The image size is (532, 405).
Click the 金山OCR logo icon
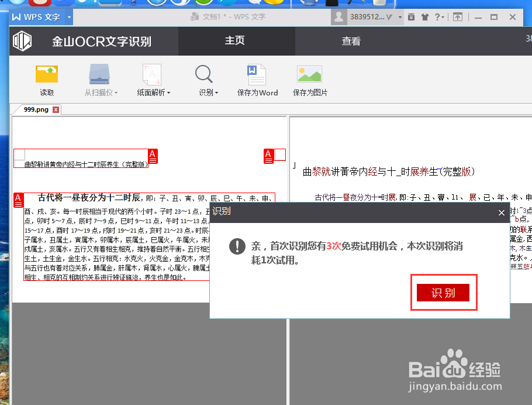click(22, 41)
